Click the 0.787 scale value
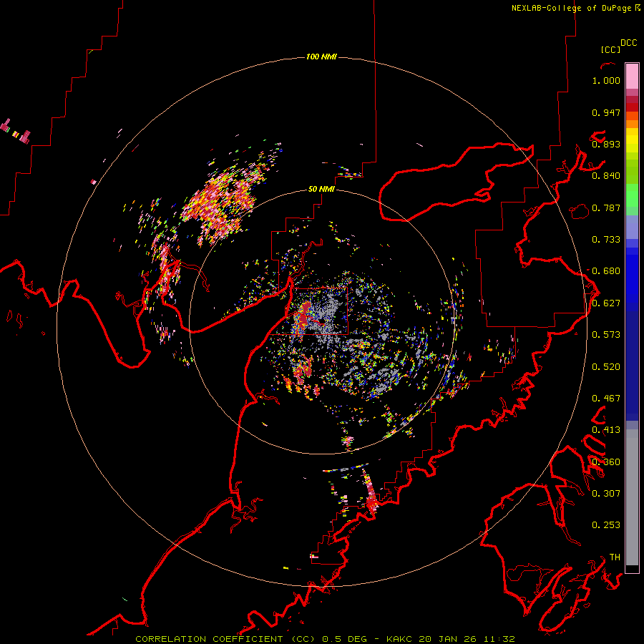The image size is (644, 644). click(x=606, y=208)
